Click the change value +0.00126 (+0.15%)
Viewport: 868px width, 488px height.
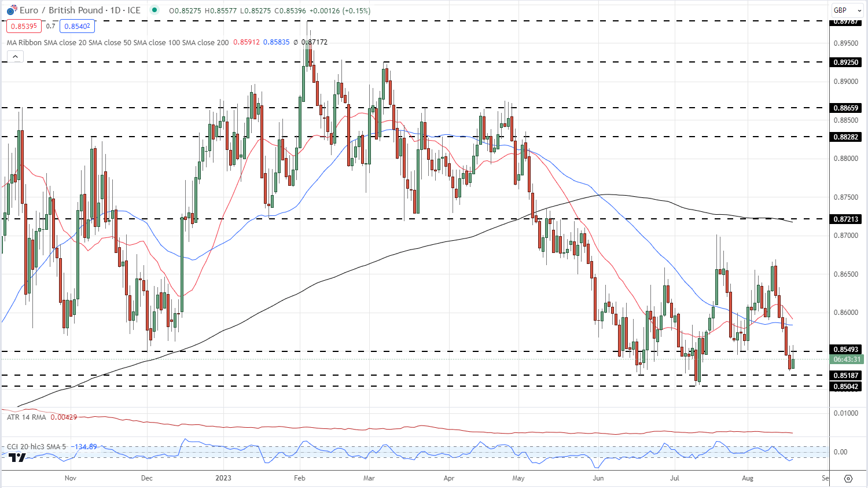pyautogui.click(x=340, y=10)
